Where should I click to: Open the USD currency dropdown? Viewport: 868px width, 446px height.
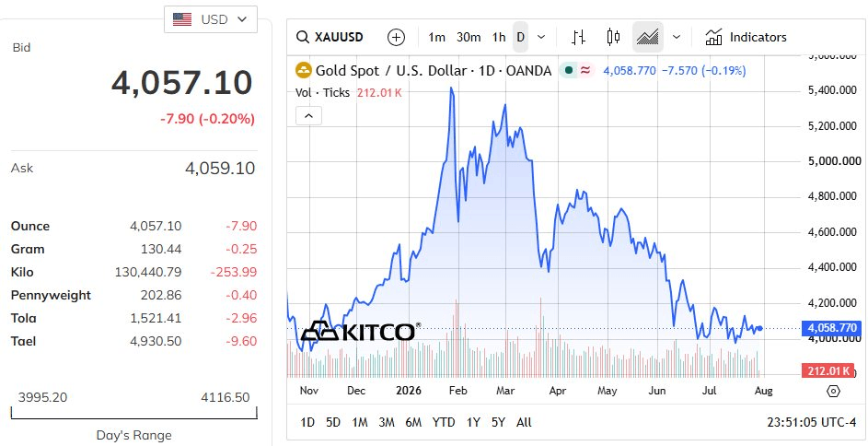click(211, 19)
